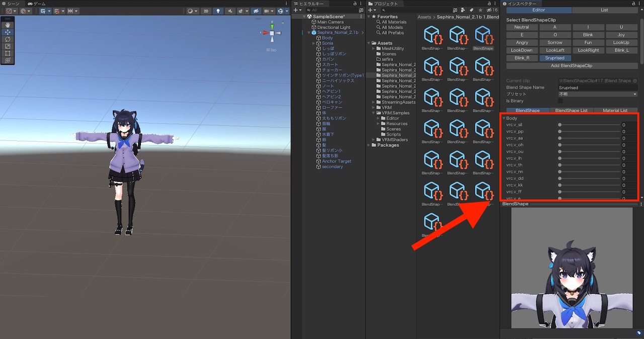Screen dimensions: 644x339
Task: Click the favorites star icon in Project toolbar
Action: click(480, 10)
